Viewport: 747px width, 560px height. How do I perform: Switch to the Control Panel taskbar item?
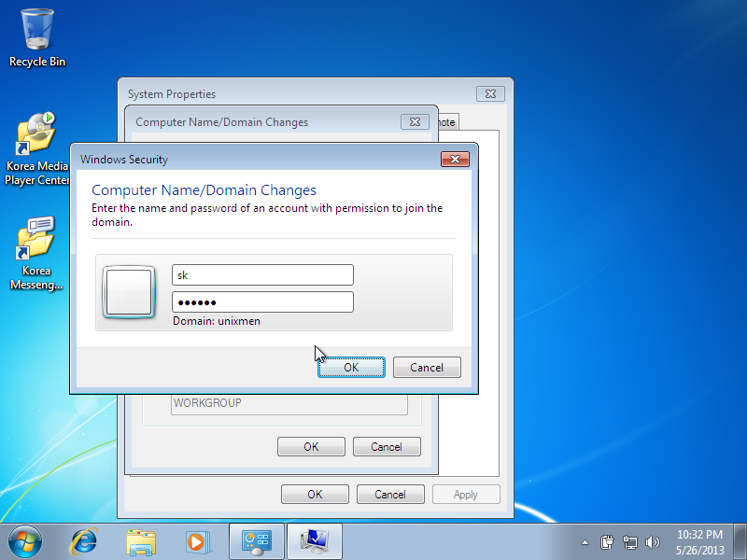click(x=257, y=542)
